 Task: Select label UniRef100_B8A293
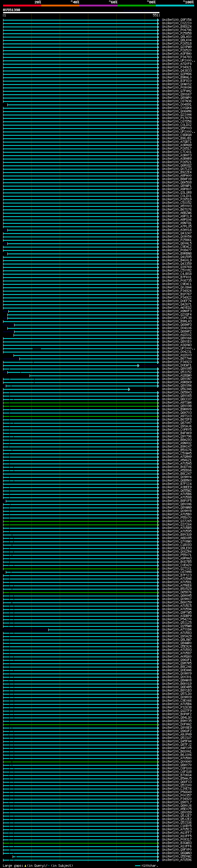pyautogui.click(x=176, y=440)
